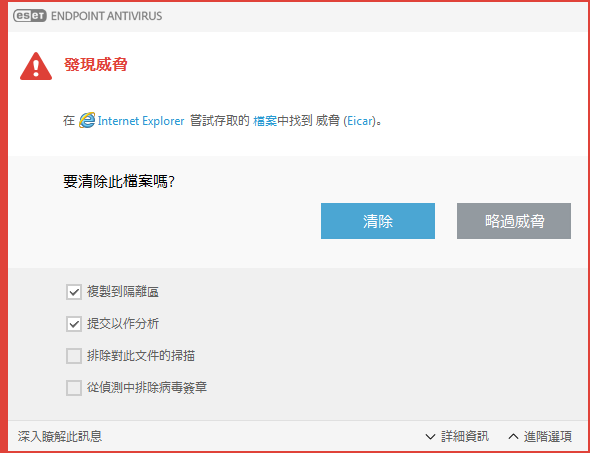Uncheck 提交以作分析 submit for analysis
The height and width of the screenshot is (453, 590).
coord(74,324)
